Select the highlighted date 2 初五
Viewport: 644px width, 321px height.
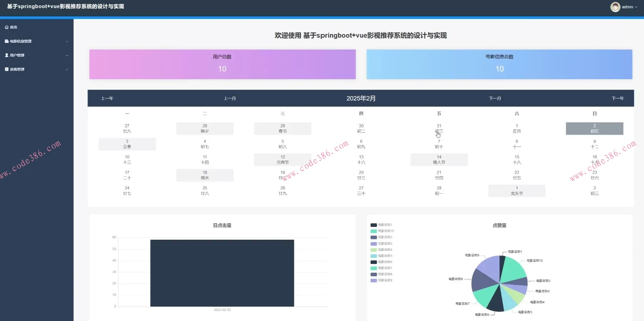coord(594,128)
